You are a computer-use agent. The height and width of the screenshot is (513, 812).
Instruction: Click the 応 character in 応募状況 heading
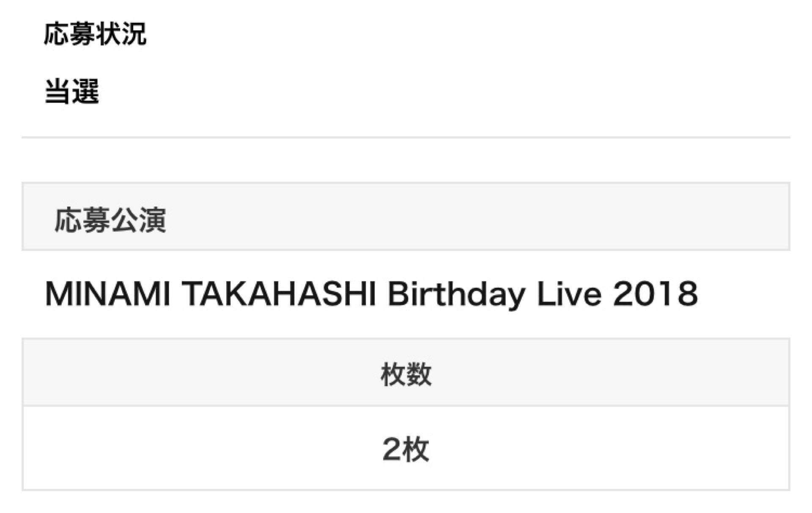click(x=57, y=34)
